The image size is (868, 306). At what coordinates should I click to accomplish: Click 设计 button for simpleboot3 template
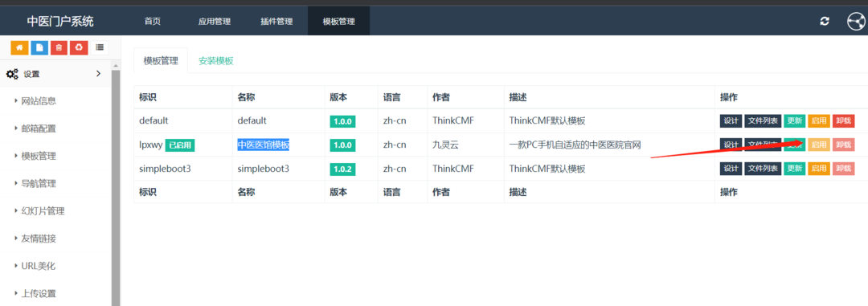coord(731,168)
